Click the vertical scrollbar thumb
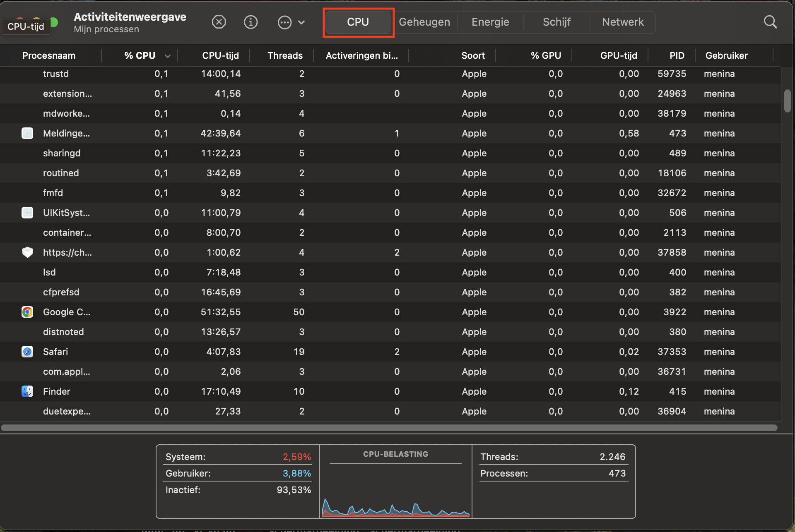This screenshot has width=795, height=532. [x=787, y=101]
